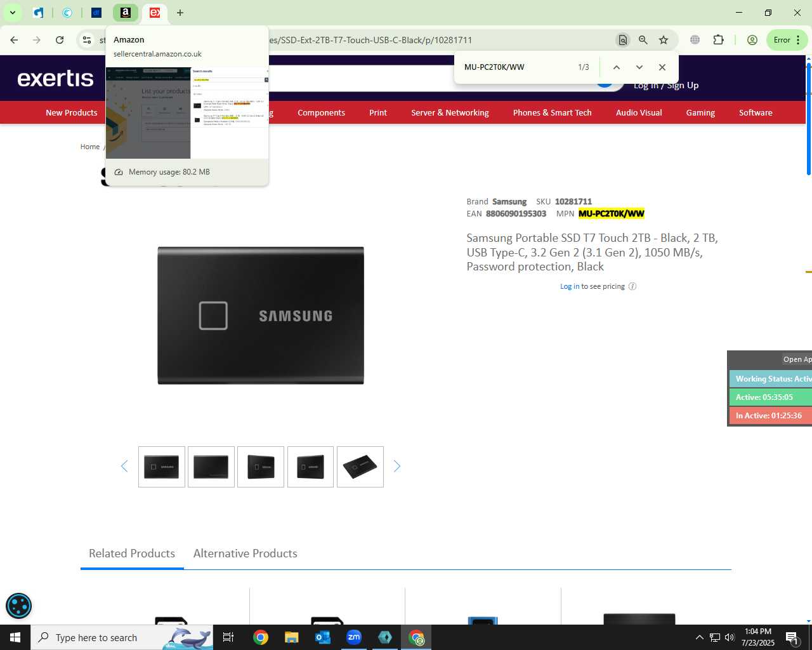Viewport: 812px width, 650px height.
Task: Click the highlighted MPN MU-PC2T0K/WW text
Action: (612, 214)
